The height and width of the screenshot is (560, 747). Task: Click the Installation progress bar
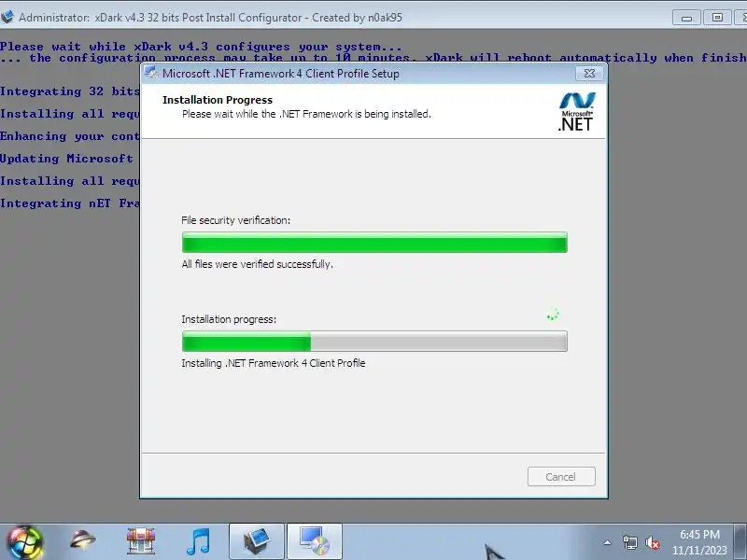point(374,342)
